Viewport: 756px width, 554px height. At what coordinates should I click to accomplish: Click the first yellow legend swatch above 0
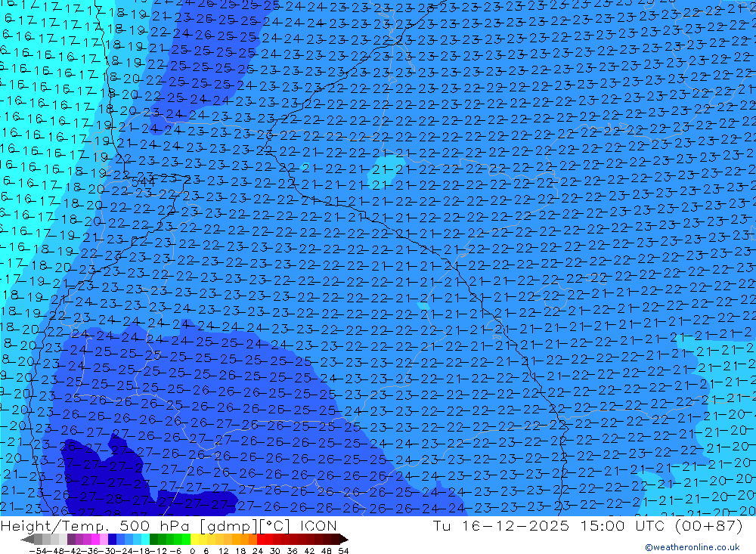[x=195, y=539]
